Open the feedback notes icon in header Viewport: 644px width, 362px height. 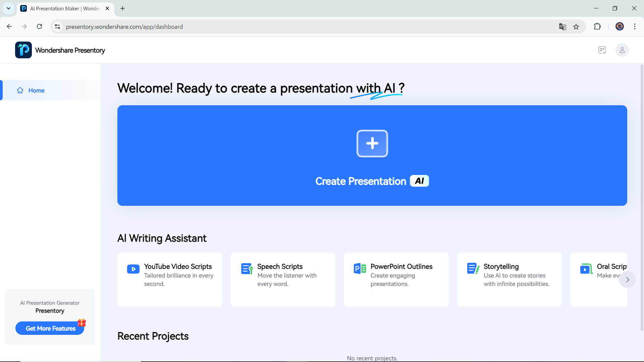pos(602,50)
